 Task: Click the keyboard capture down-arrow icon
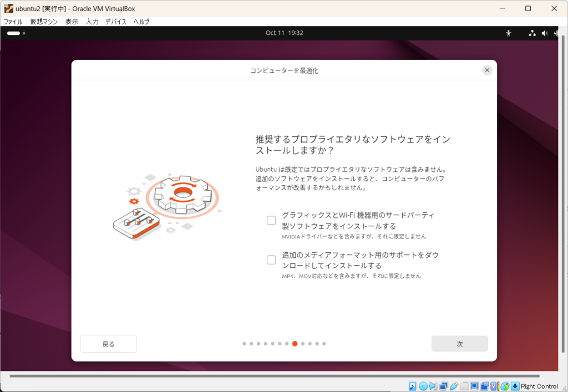tap(515, 386)
